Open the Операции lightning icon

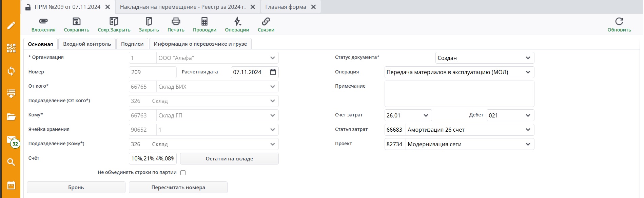237,21
